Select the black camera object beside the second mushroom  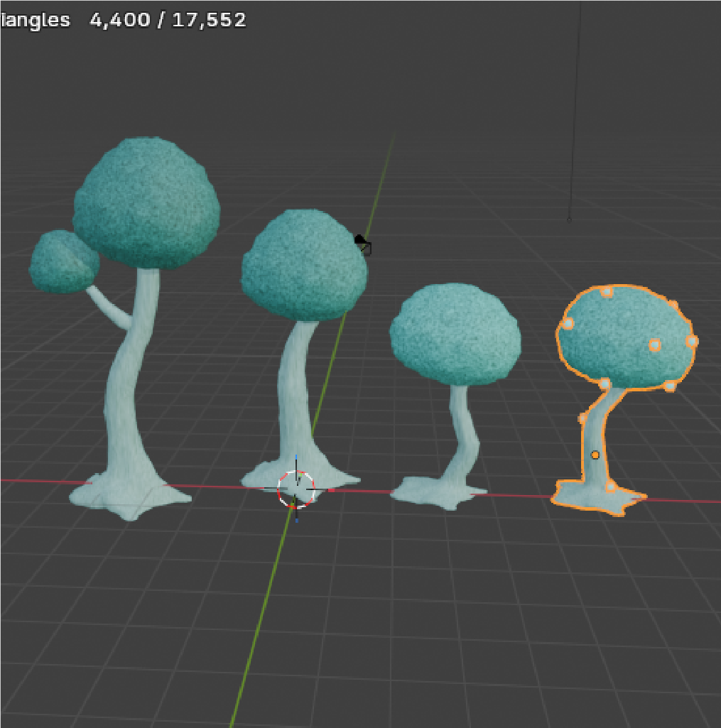[x=363, y=244]
